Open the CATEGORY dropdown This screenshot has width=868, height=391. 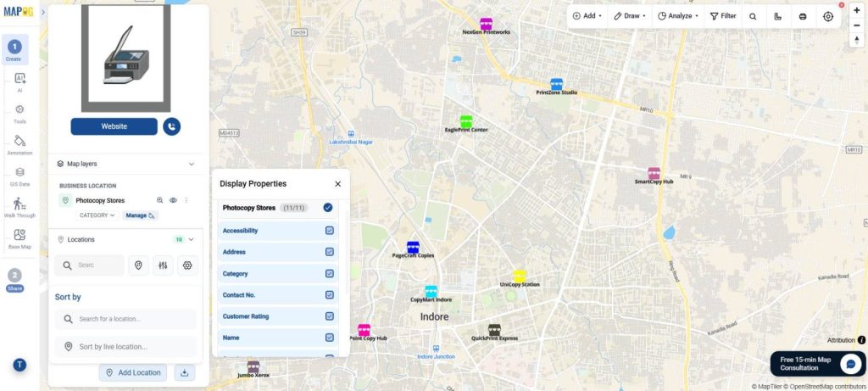97,215
